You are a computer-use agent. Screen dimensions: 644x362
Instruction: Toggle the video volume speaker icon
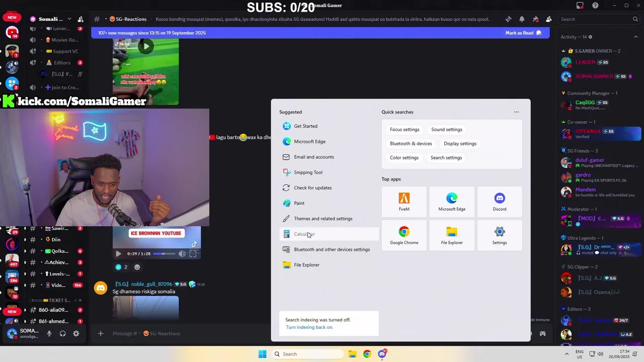(182, 254)
